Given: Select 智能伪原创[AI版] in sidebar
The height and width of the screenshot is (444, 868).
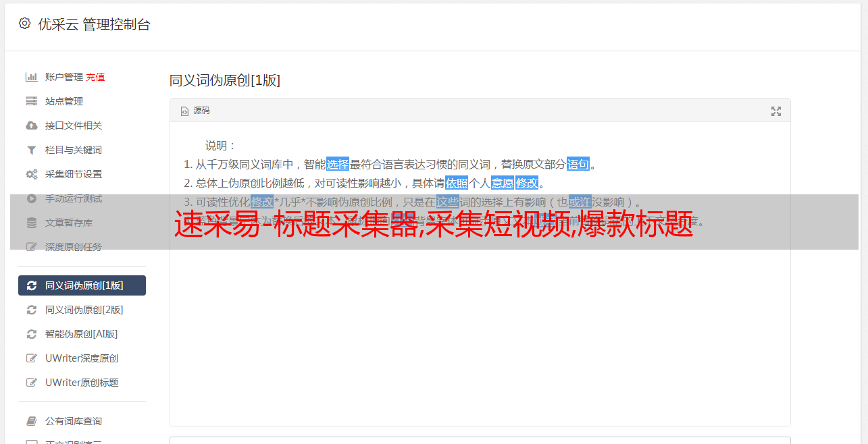Looking at the screenshot, I should [82, 334].
